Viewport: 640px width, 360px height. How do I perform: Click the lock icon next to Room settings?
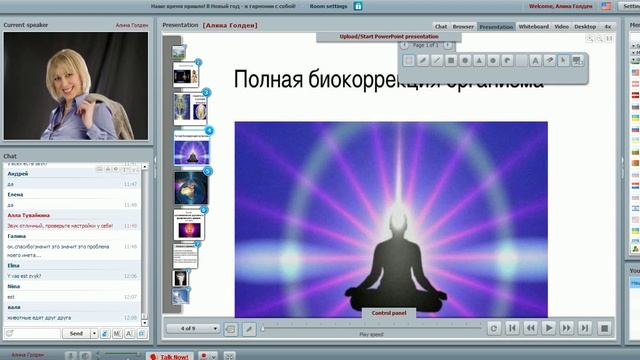[x=358, y=6]
